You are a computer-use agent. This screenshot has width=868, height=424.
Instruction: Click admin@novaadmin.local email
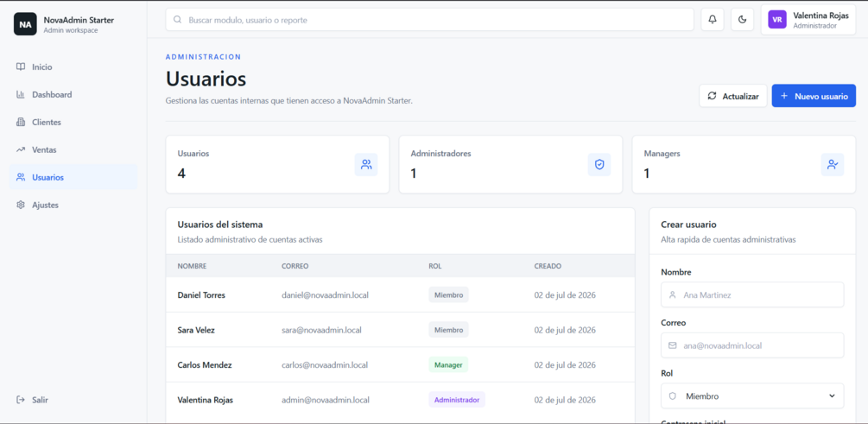[x=326, y=400]
